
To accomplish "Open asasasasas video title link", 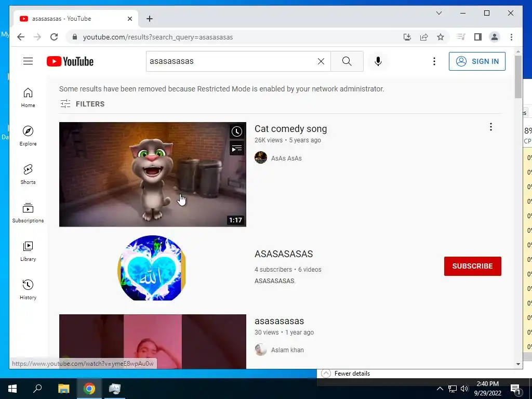I will 279,321.
